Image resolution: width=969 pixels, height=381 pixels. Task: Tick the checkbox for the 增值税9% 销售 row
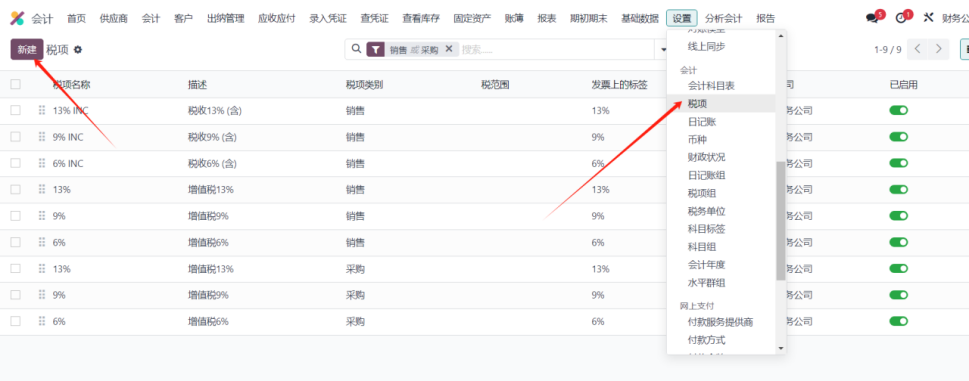click(x=15, y=216)
